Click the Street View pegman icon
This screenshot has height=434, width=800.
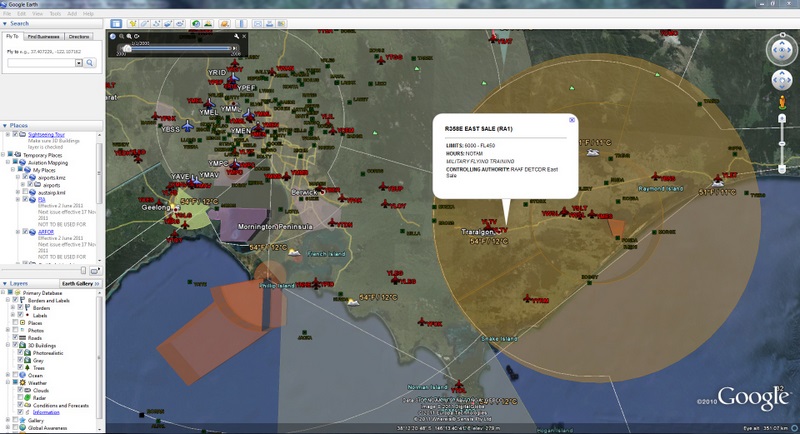point(782,102)
